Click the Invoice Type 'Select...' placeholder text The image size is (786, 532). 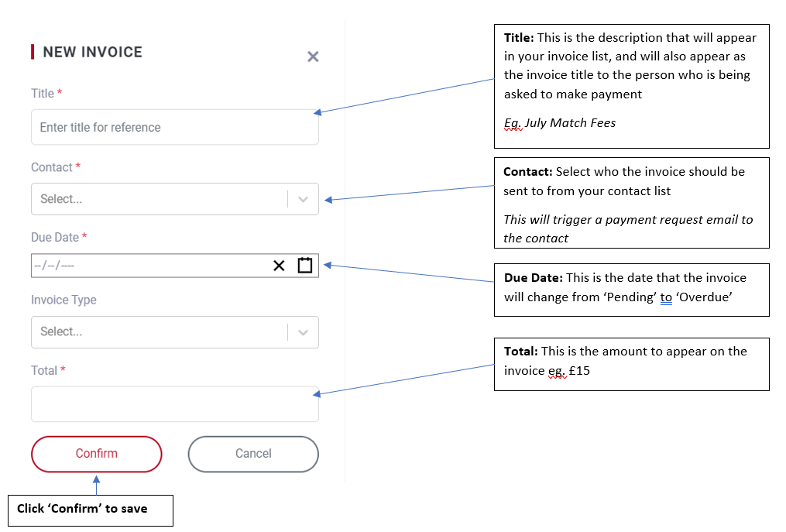point(61,331)
